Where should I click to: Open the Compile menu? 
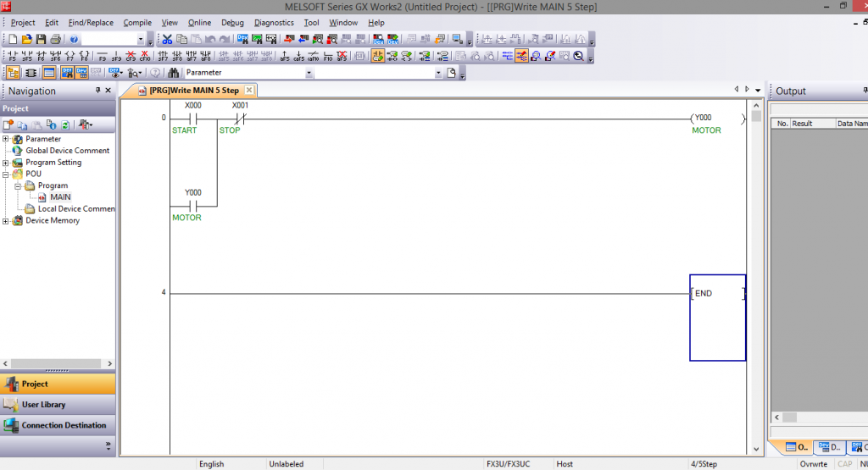pos(137,23)
